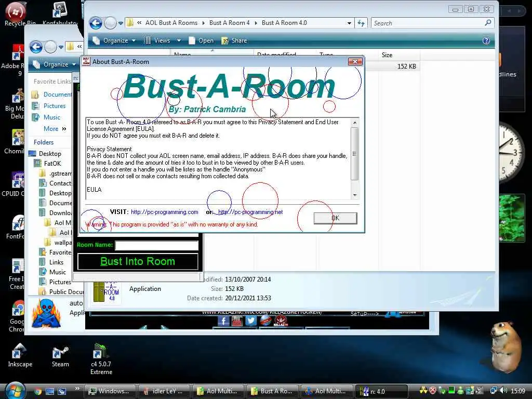The height and width of the screenshot is (399, 532).
Task: Click the volume speaker tray icon
Action: tap(503, 391)
